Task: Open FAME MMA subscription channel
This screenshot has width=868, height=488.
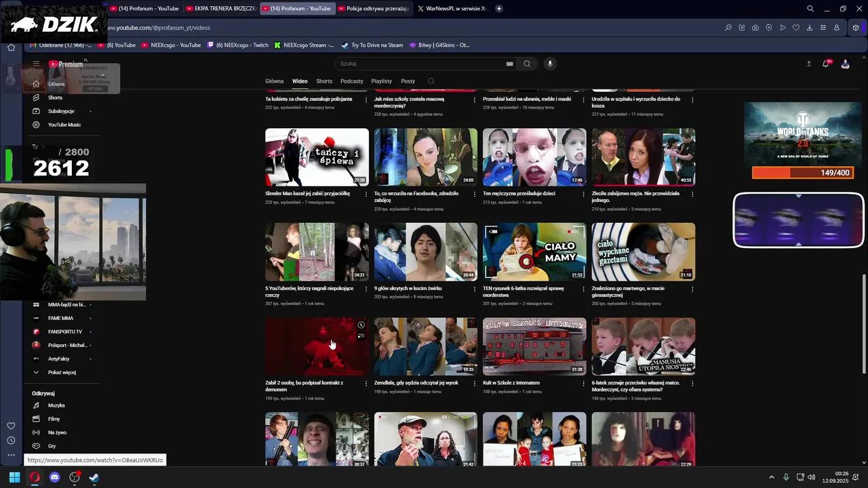Action: tap(60, 318)
